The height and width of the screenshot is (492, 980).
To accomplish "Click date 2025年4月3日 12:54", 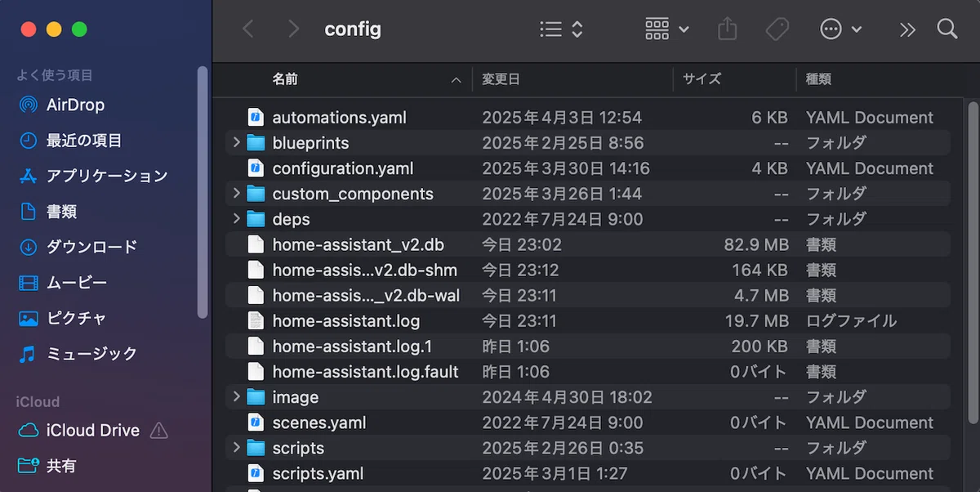I will pos(562,118).
